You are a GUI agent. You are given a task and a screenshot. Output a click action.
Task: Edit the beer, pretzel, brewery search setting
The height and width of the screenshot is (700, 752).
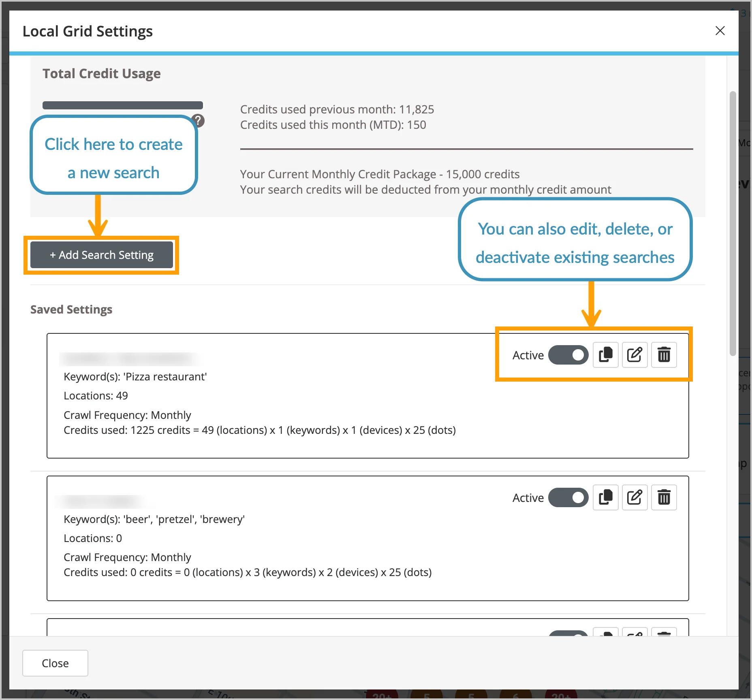[634, 497]
